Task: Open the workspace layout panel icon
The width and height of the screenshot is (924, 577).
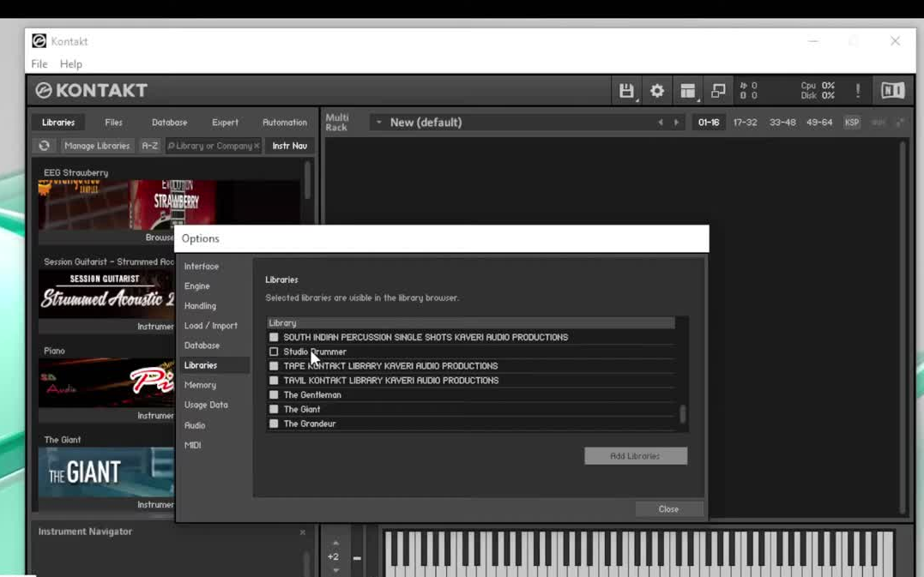Action: [x=688, y=91]
